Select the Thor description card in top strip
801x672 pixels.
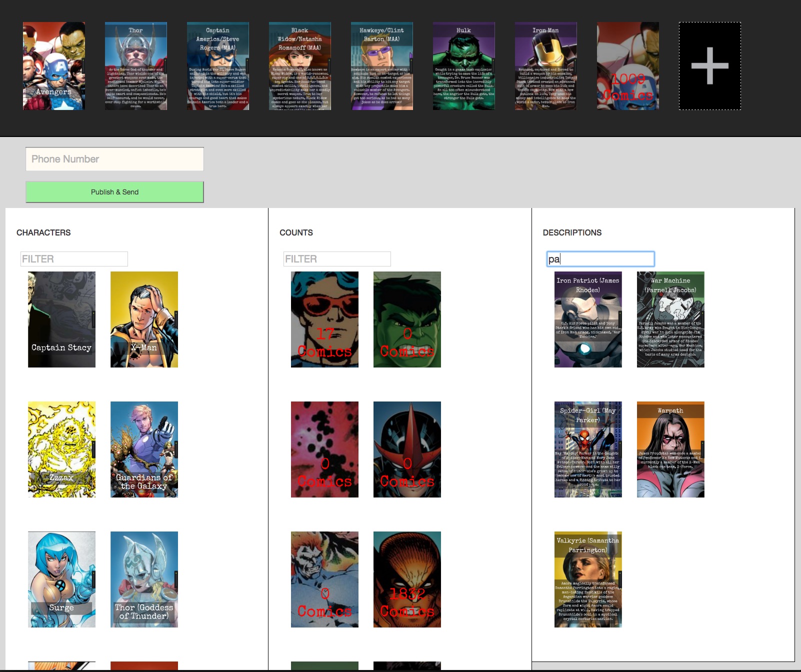click(x=136, y=66)
